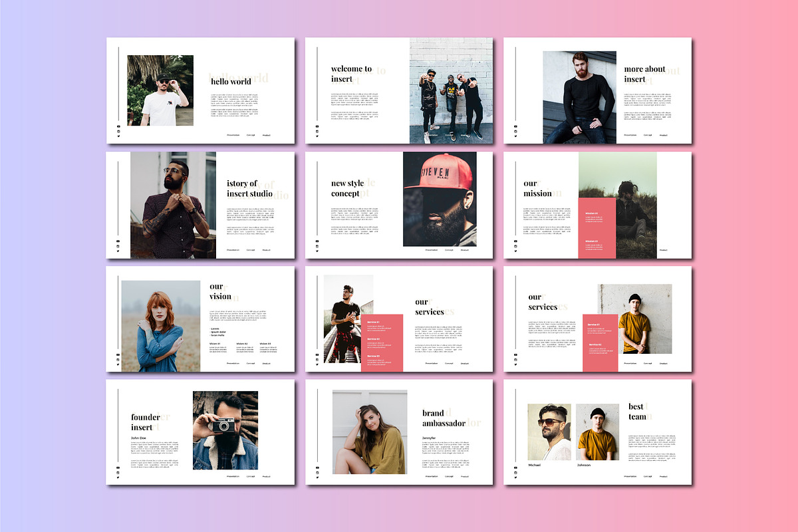Screen dimensions: 798x532
Task: Click Twitter icon on brand ambassador slide
Action: tap(317, 478)
